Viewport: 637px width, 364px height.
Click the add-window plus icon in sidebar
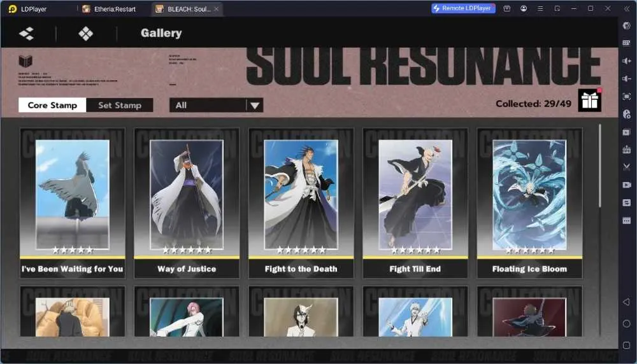[x=626, y=132]
